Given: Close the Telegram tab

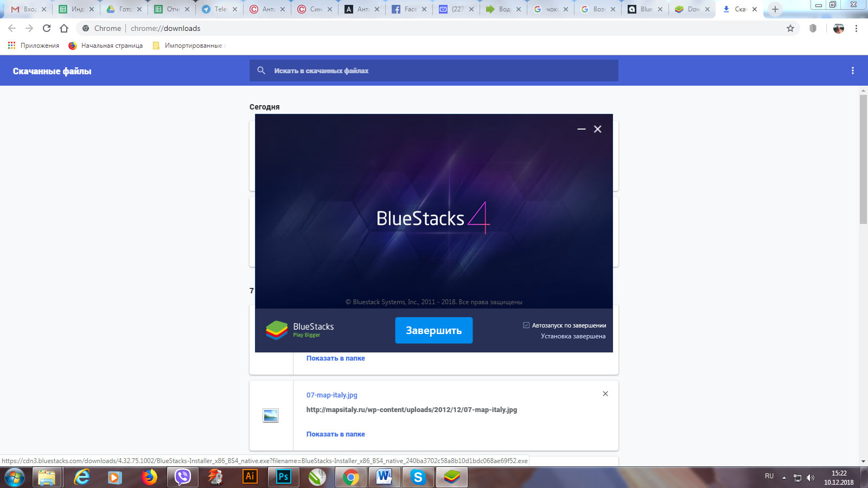Looking at the screenshot, I should coord(235,9).
